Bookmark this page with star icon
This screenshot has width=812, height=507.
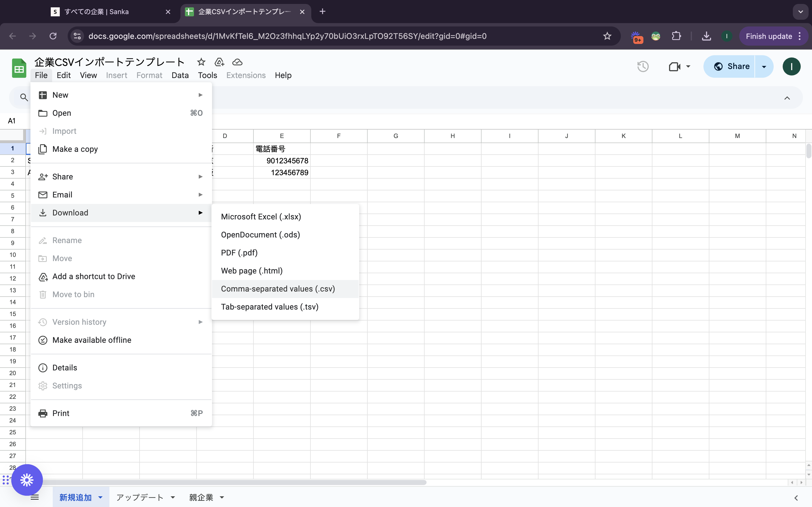pos(607,36)
